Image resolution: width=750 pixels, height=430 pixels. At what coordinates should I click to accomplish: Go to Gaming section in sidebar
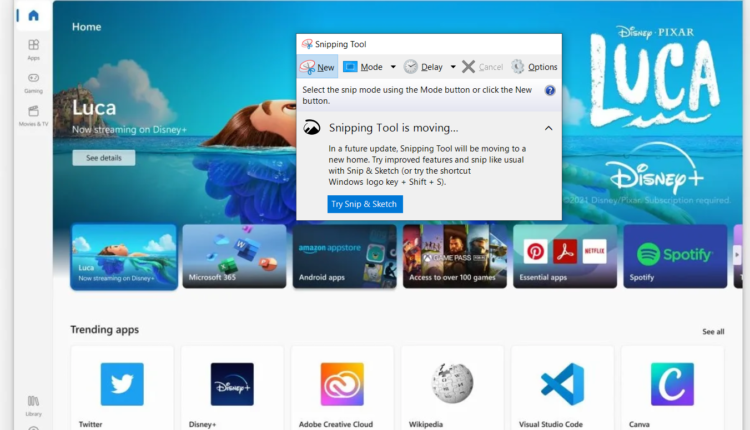coord(33,81)
